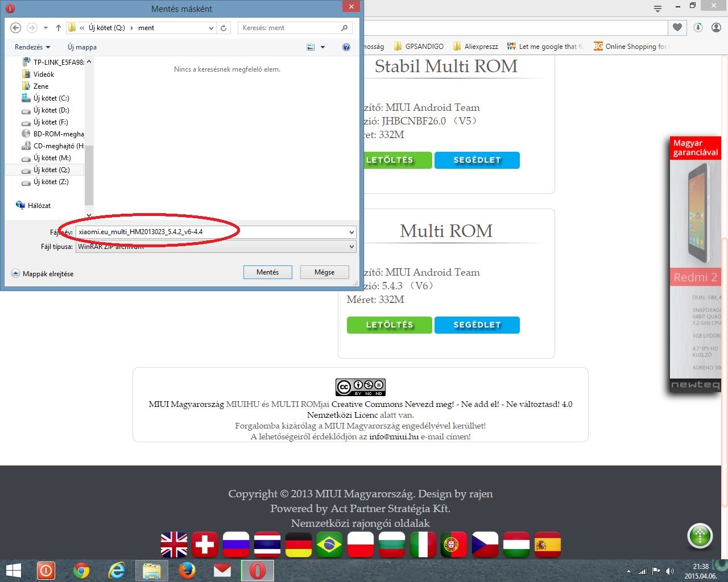Screen dimensions: 728x582
Task: Select drive Új kötet (Z:)
Action: click(x=45, y=181)
